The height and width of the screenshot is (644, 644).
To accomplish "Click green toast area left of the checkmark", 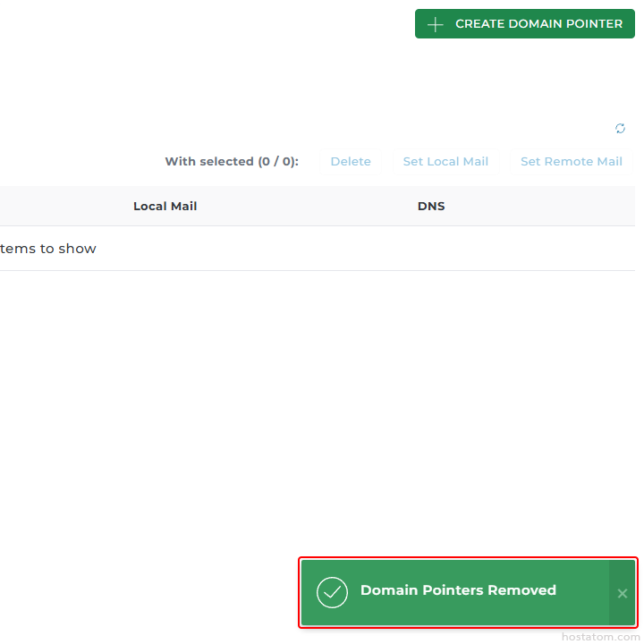I will click(x=309, y=592).
